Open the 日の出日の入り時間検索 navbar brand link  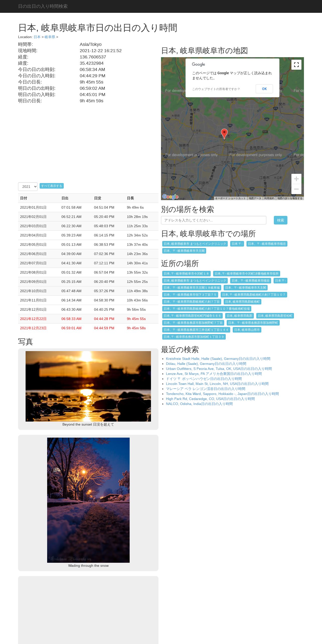[43, 6]
